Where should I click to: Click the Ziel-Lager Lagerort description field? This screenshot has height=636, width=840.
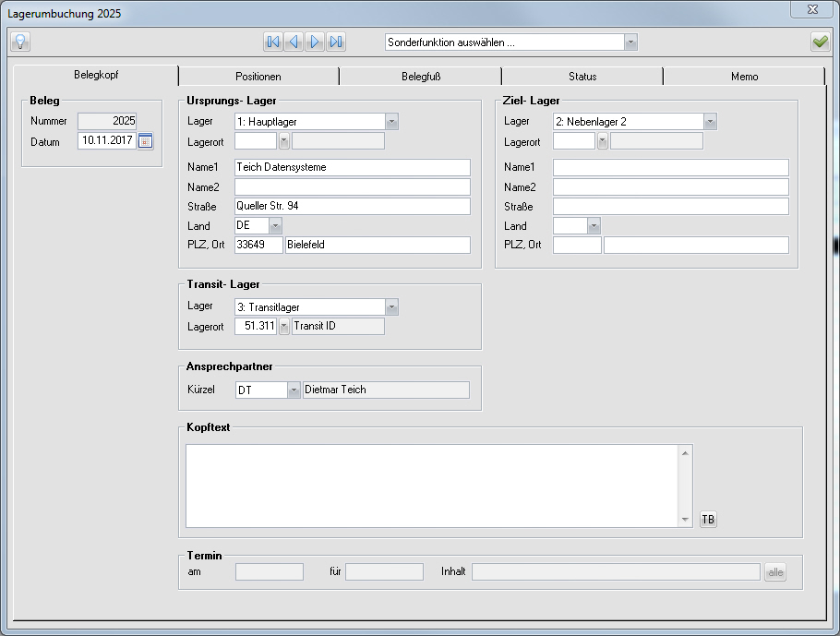coord(656,141)
